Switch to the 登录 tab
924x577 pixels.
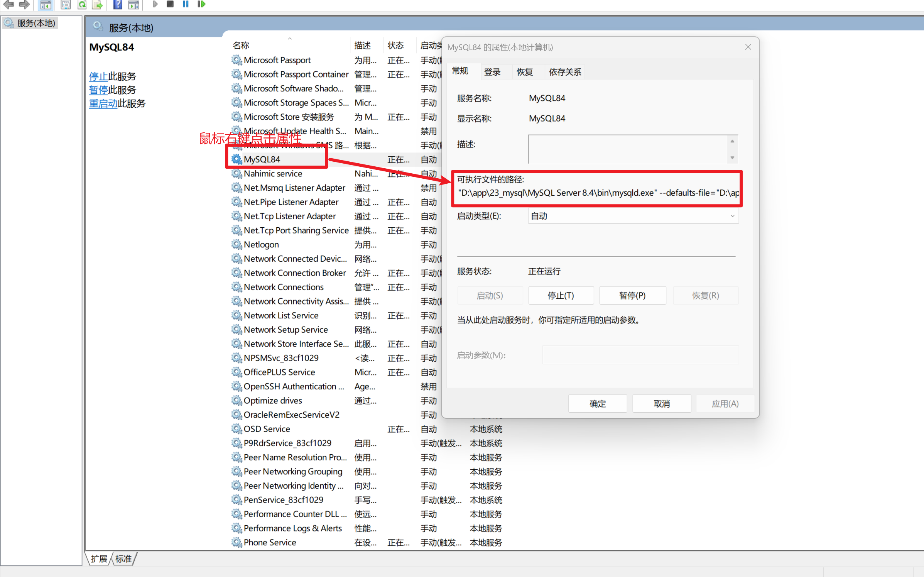(x=492, y=72)
